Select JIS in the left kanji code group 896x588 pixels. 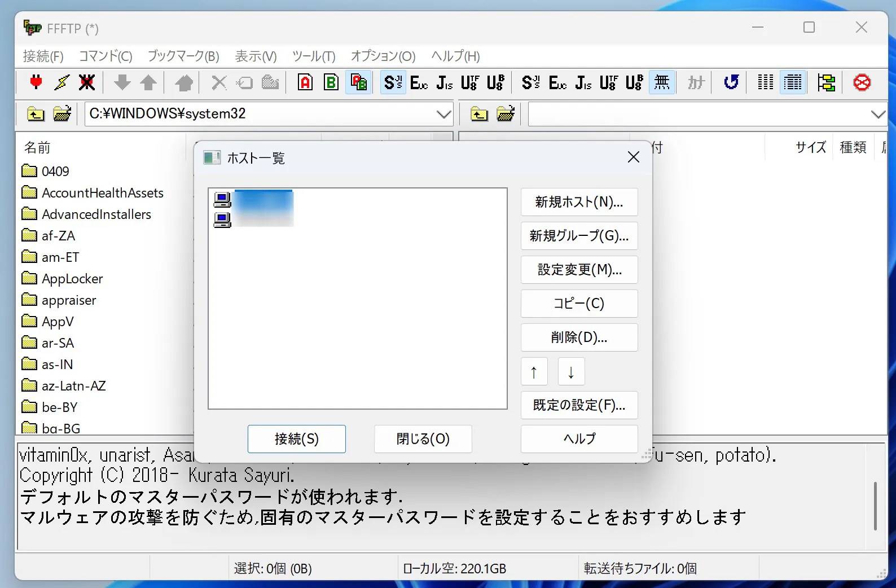(x=445, y=82)
